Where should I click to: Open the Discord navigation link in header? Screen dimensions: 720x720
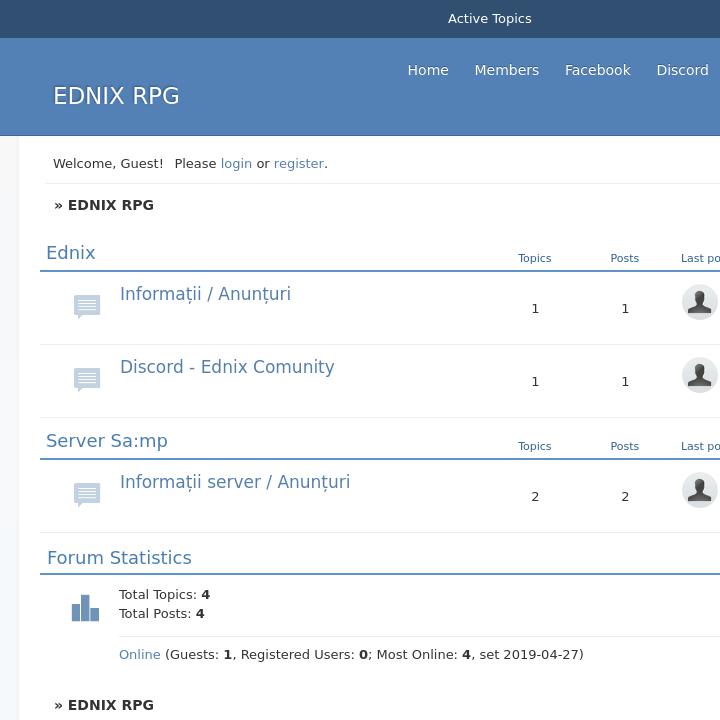[682, 70]
